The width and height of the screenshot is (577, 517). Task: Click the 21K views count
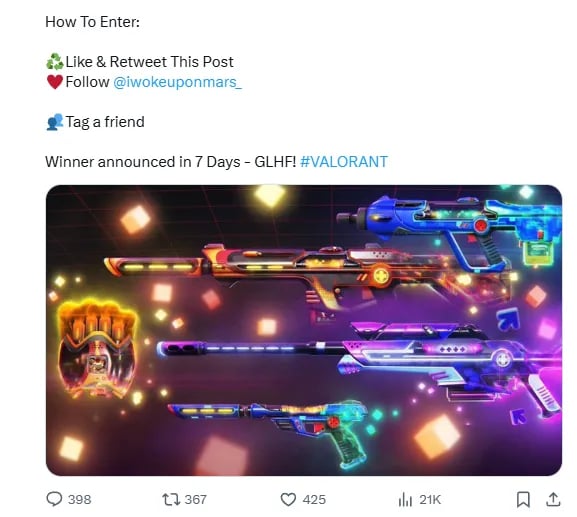click(x=430, y=499)
